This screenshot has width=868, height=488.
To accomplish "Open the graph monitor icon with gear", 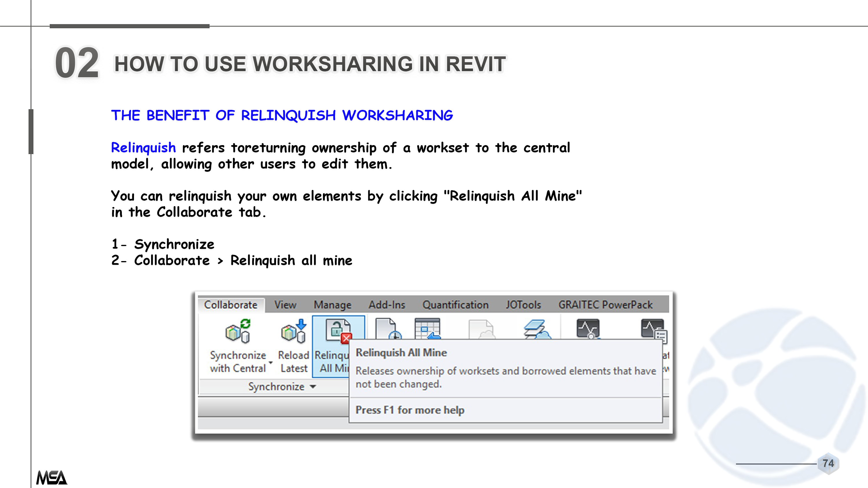I will (x=588, y=328).
